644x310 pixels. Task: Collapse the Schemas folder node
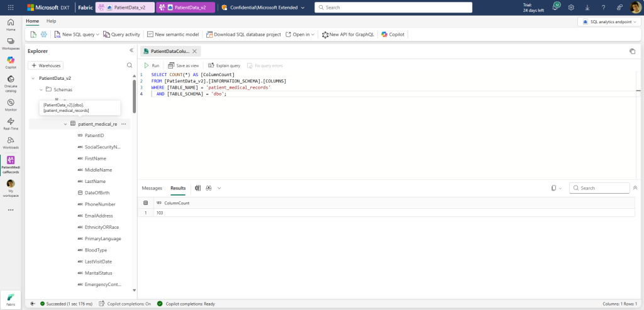pos(41,89)
